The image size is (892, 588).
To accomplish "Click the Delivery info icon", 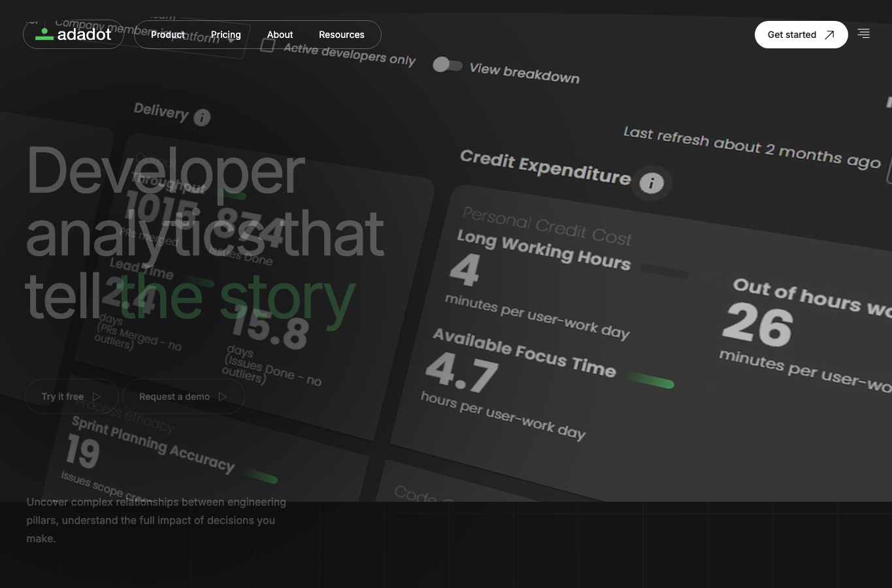I will click(x=202, y=118).
